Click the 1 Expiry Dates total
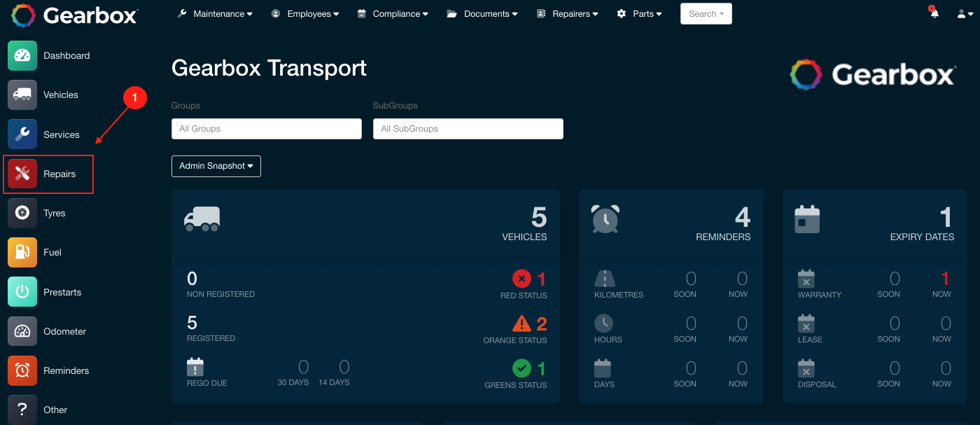Image resolution: width=980 pixels, height=425 pixels. point(946,218)
